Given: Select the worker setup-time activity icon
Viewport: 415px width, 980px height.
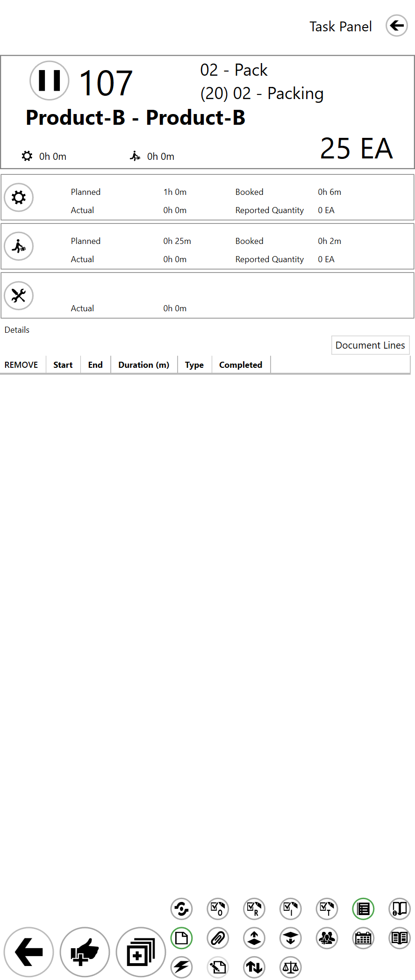Looking at the screenshot, I should click(x=19, y=246).
